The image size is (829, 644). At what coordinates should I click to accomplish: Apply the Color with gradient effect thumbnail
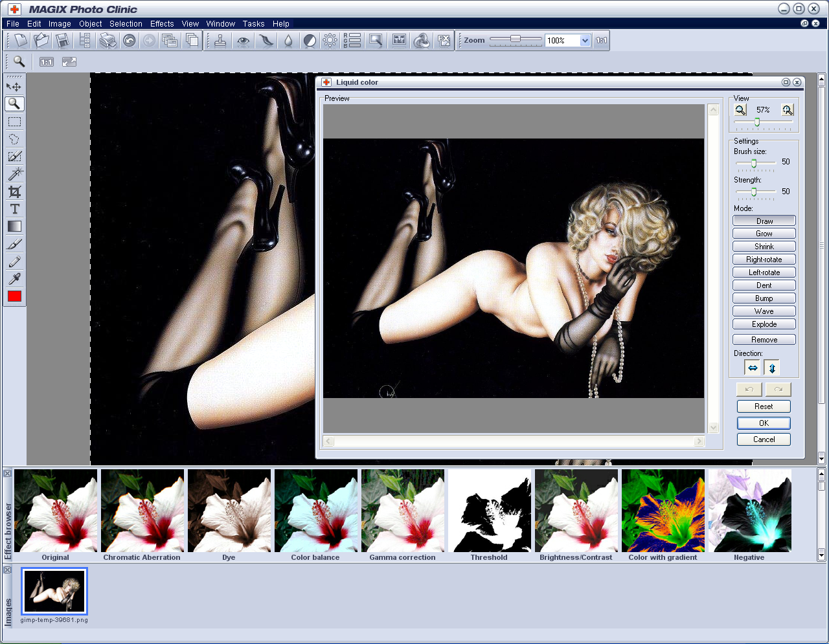(x=663, y=511)
